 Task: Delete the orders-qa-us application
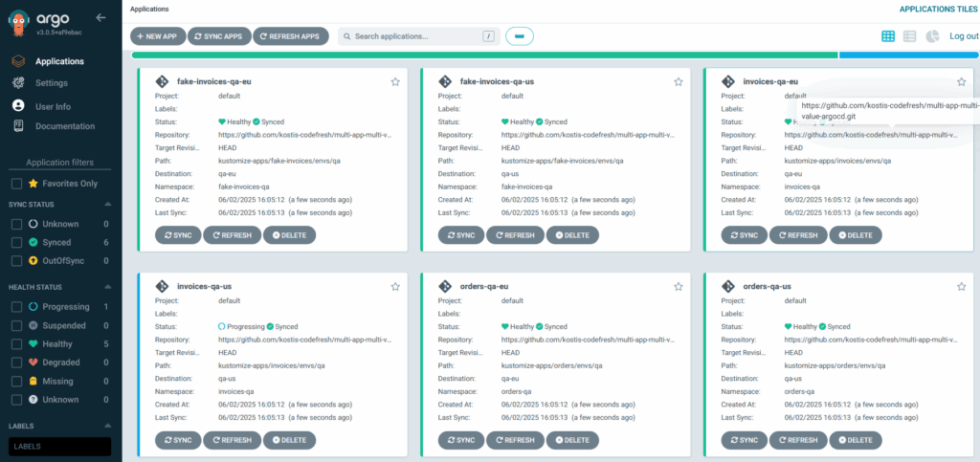coord(856,440)
